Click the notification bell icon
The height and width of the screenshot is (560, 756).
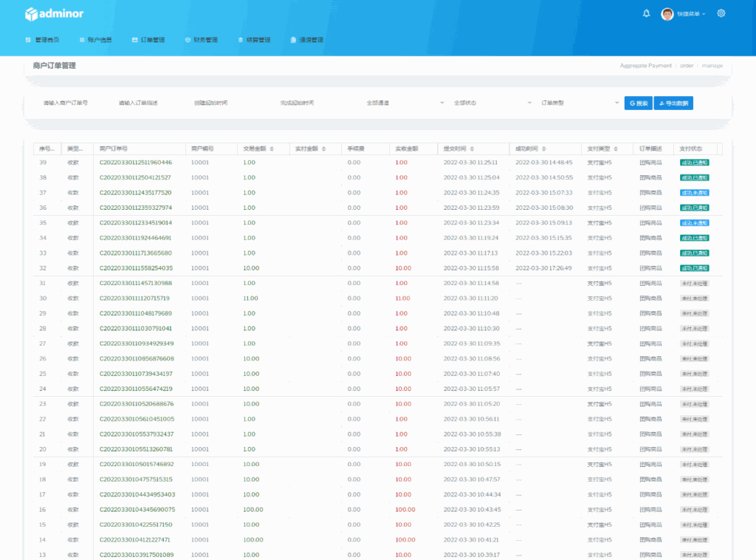click(647, 13)
